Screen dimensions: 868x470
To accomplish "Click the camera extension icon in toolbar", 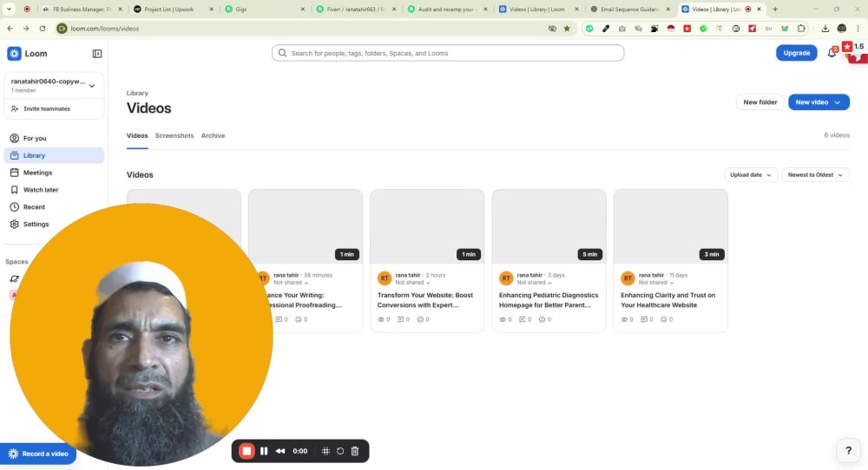I will 621,29.
